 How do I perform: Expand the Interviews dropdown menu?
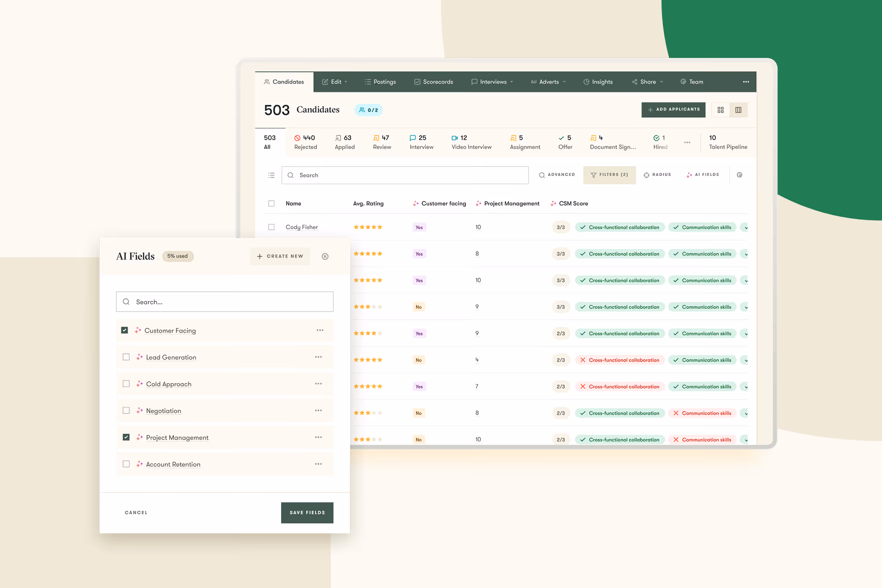(x=492, y=82)
